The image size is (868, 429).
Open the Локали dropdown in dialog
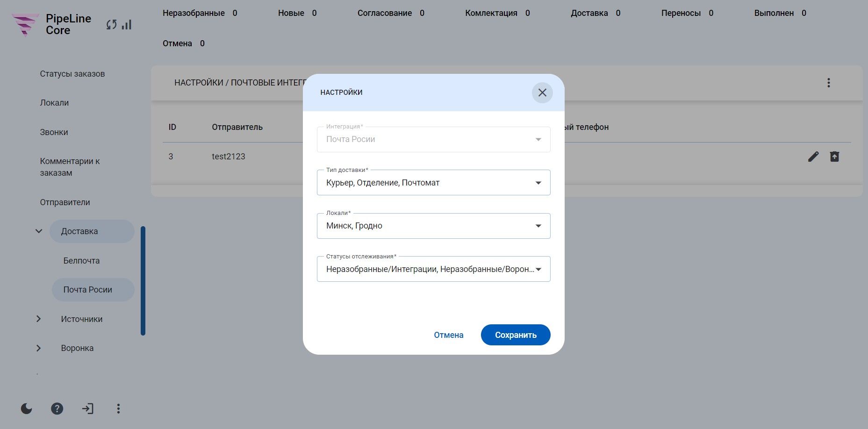[x=434, y=226]
